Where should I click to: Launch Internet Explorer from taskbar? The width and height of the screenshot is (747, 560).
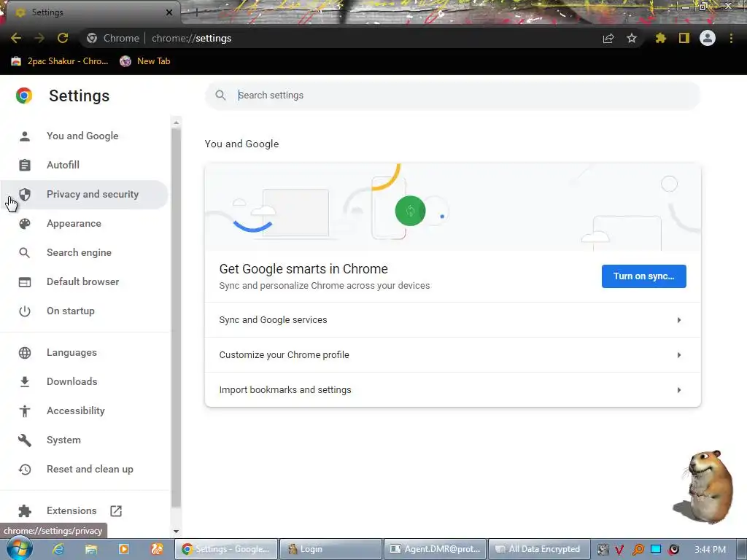tap(58, 549)
